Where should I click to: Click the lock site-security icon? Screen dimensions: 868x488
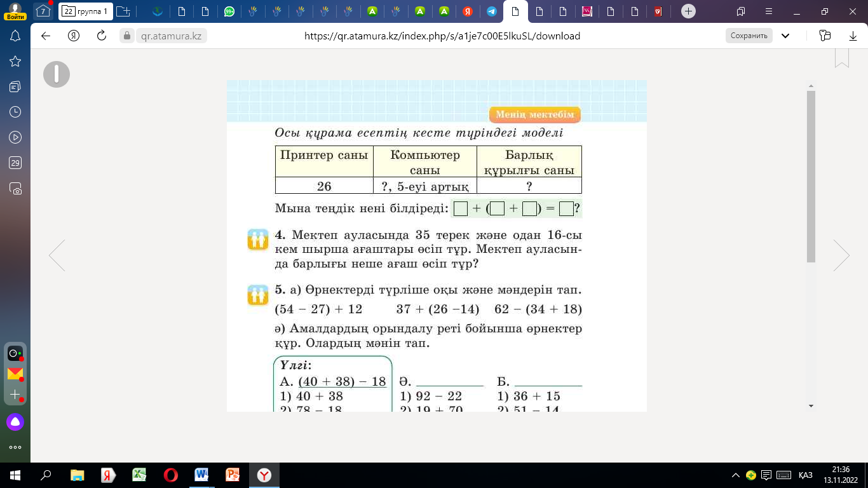(127, 36)
